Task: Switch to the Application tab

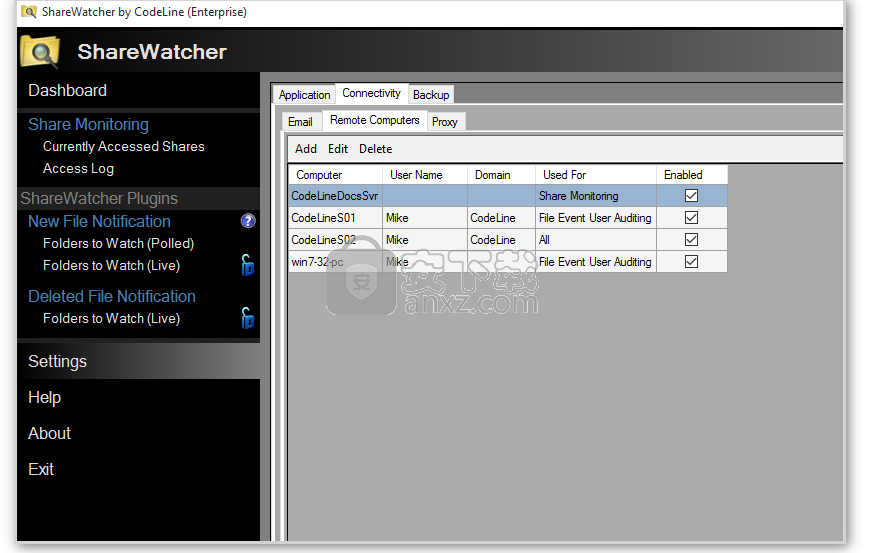Action: 304,95
